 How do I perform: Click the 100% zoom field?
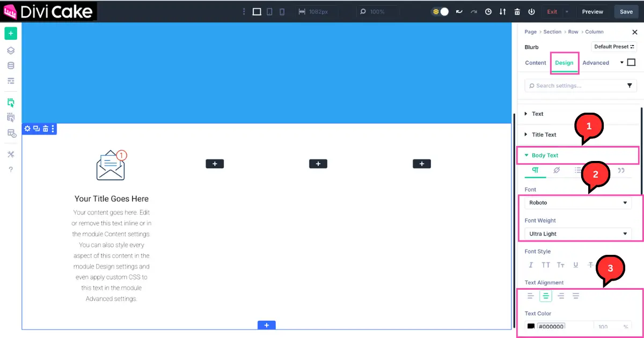tap(378, 12)
